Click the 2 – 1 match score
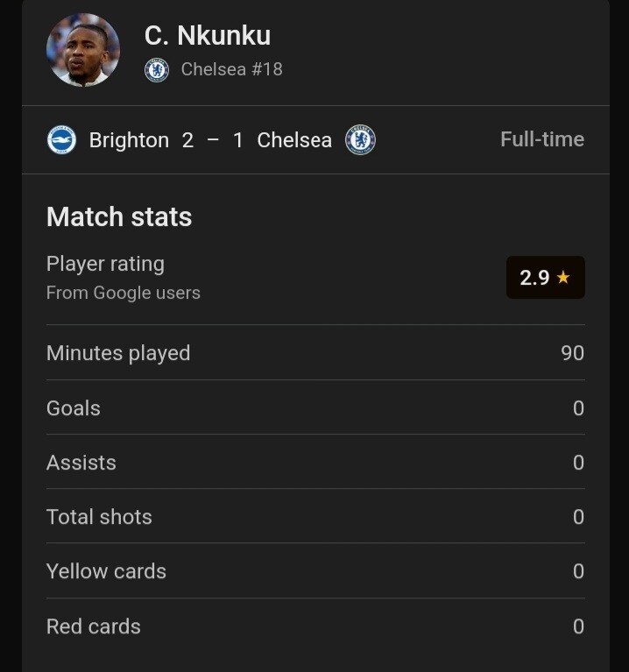Screen dimensions: 629x672 (x=213, y=140)
